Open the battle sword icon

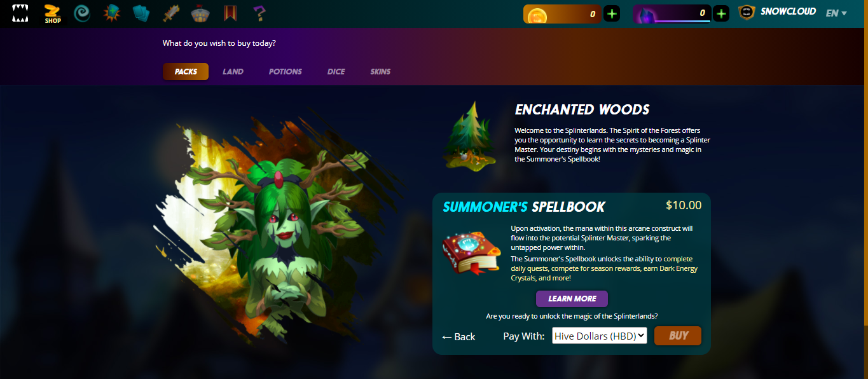(x=171, y=13)
